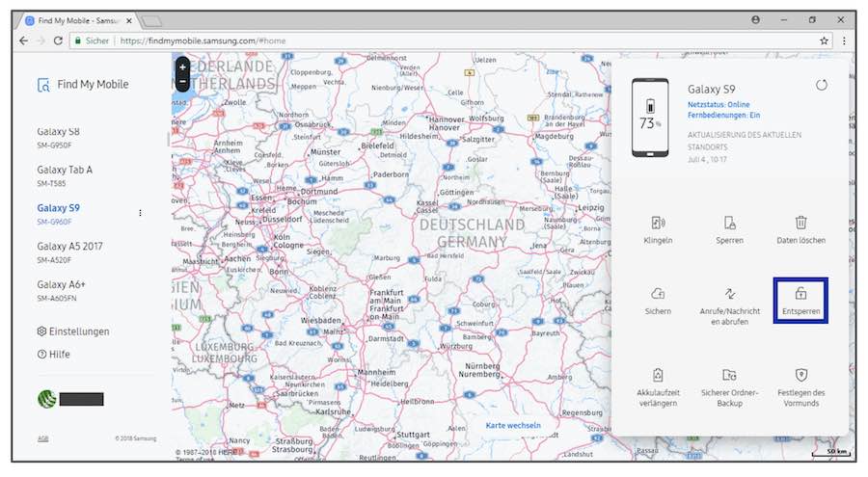Close the Find My Mobile tab
868x477 pixels.
click(129, 20)
